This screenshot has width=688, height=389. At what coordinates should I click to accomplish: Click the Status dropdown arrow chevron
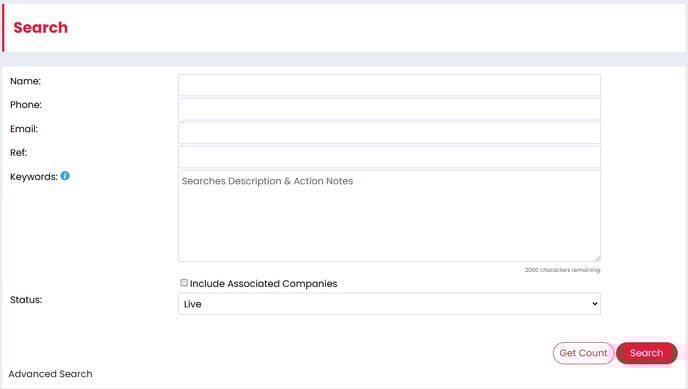[x=595, y=303]
